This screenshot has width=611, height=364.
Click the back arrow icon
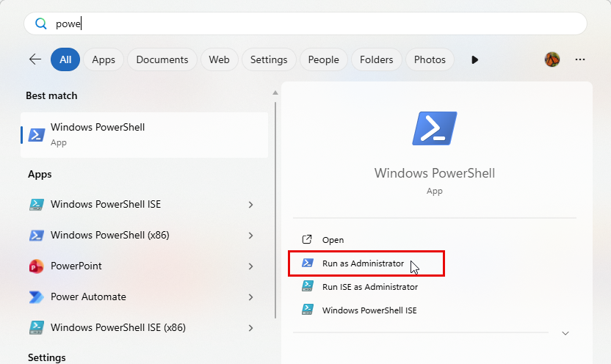[35, 59]
